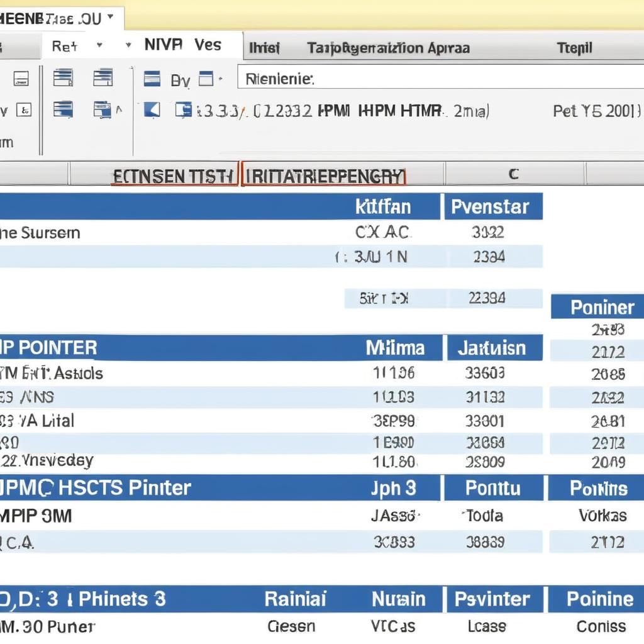Click the Mliima column header

click(395, 348)
